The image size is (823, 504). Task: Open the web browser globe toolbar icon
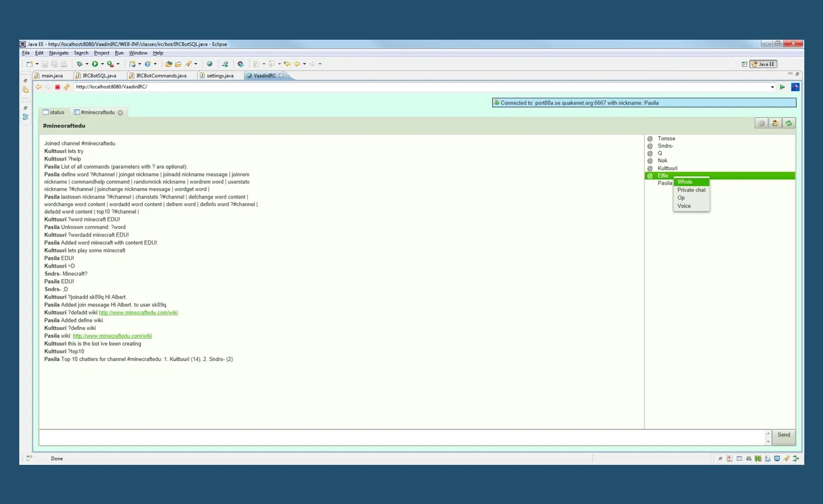pos(209,64)
